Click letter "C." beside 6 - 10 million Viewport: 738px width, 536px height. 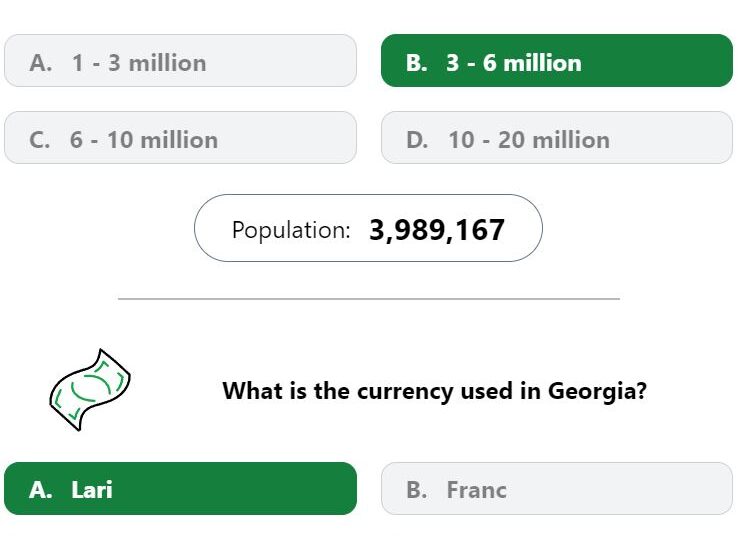pos(40,140)
